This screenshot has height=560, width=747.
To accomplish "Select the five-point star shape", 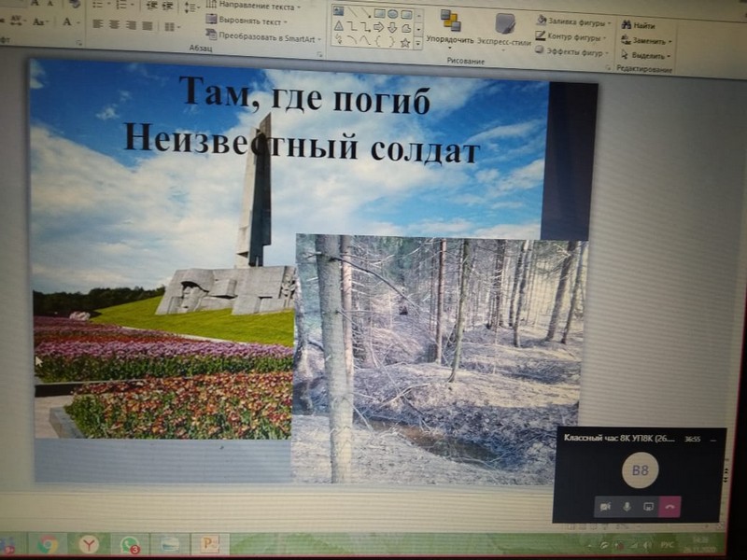I will [x=405, y=43].
